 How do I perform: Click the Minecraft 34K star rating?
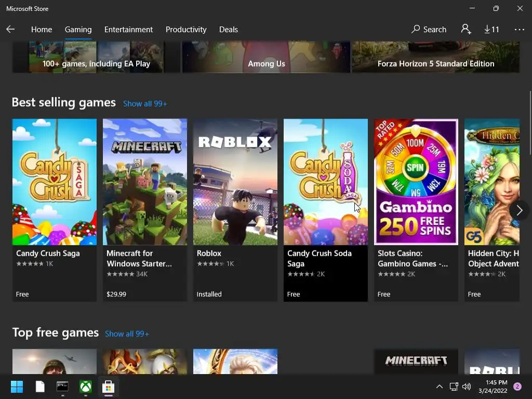tap(127, 274)
